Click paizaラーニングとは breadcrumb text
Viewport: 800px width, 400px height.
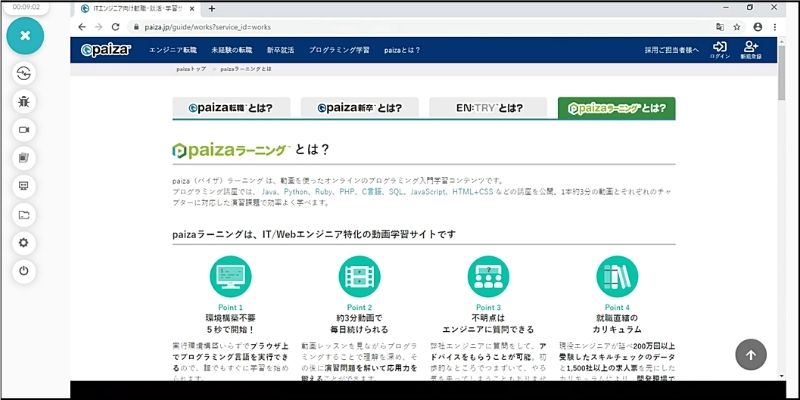[245, 69]
